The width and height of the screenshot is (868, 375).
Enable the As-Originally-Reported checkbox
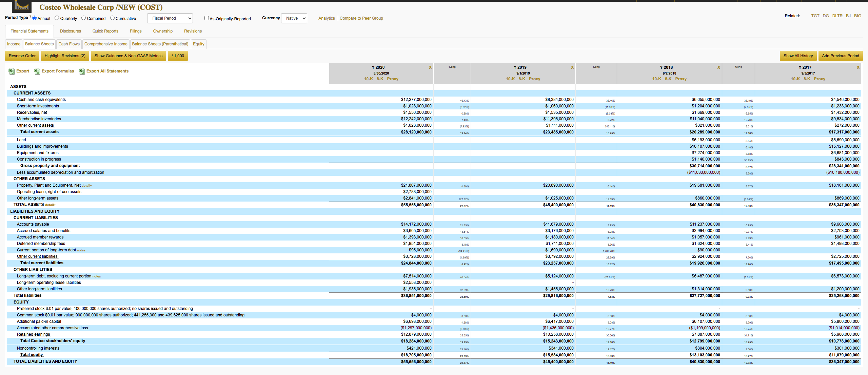206,18
